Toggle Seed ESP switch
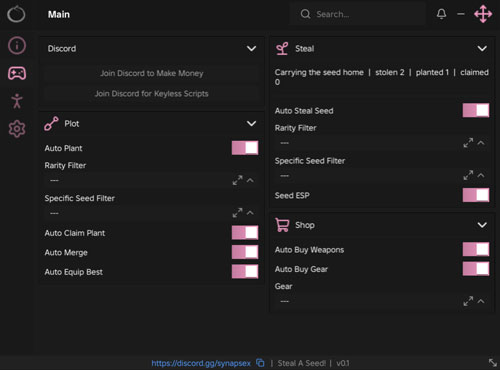Image resolution: width=500 pixels, height=370 pixels. [x=476, y=195]
